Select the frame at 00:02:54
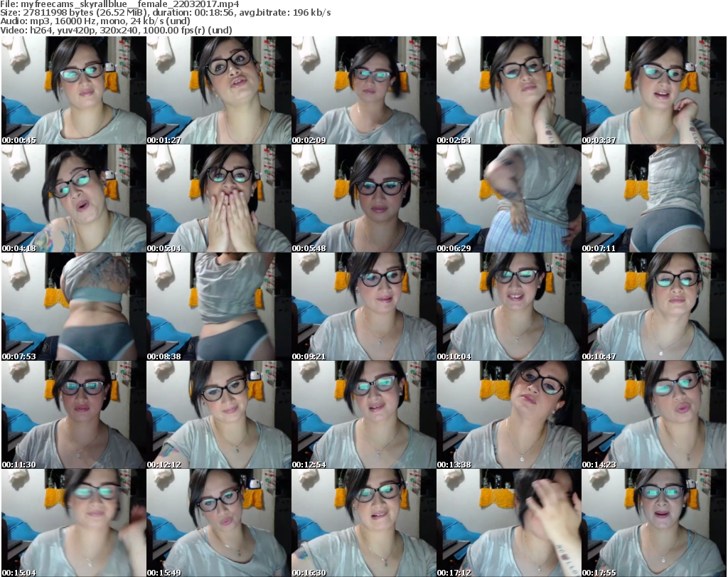 pyautogui.click(x=509, y=90)
